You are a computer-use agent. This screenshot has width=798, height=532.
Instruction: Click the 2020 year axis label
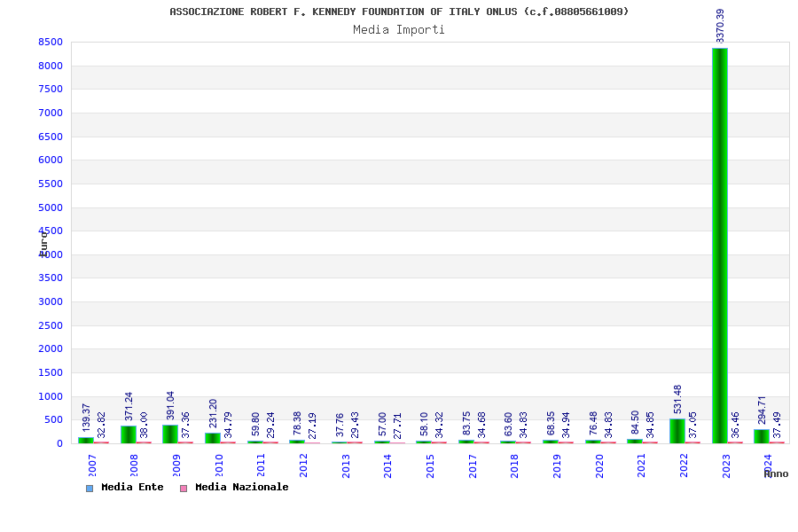[599, 465]
